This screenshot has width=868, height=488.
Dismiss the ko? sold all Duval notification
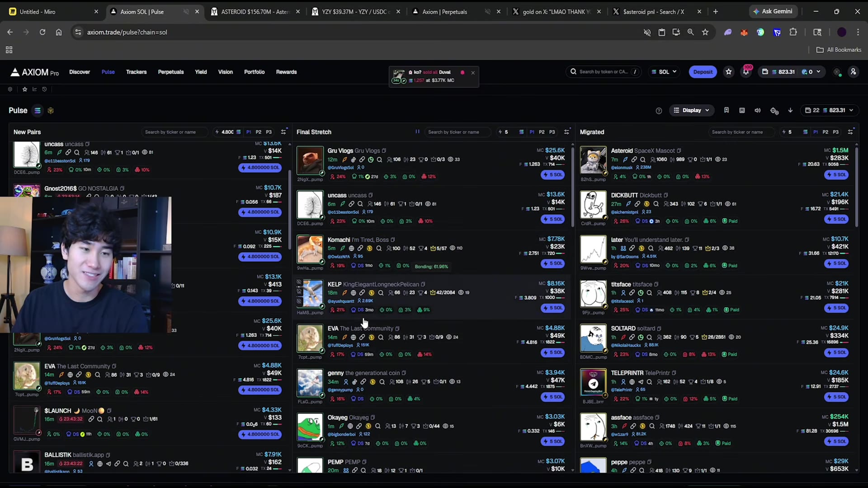pyautogui.click(x=473, y=72)
